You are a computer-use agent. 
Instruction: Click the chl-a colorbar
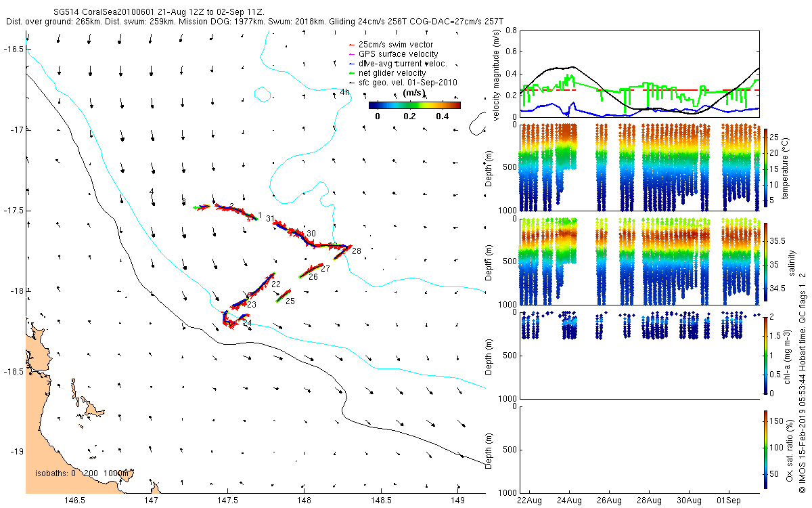coord(765,354)
